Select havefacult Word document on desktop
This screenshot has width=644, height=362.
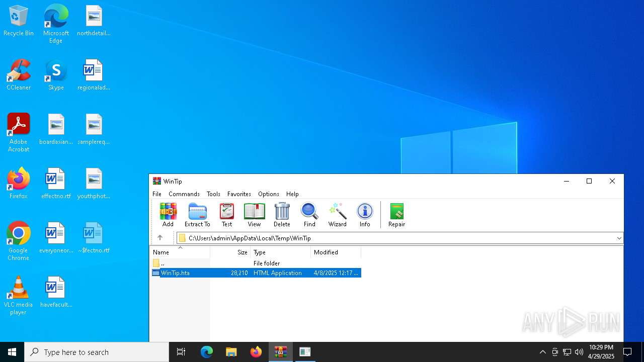click(x=56, y=292)
